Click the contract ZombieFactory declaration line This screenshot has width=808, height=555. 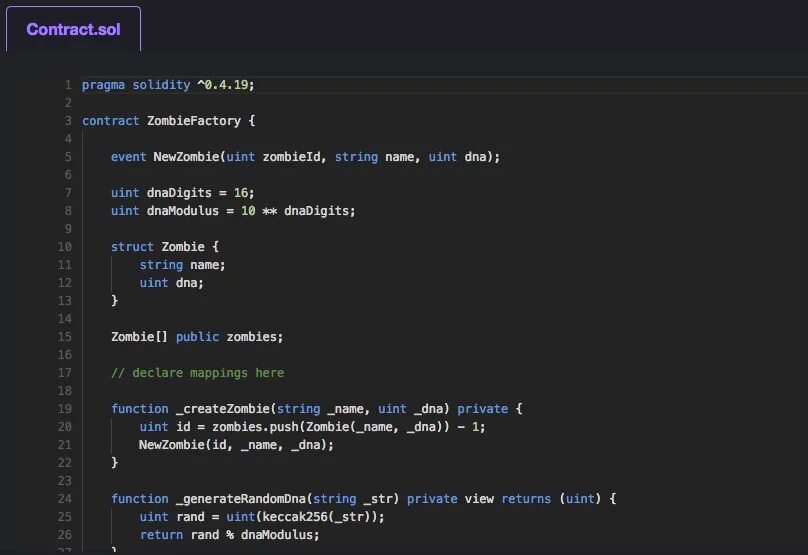pos(169,121)
